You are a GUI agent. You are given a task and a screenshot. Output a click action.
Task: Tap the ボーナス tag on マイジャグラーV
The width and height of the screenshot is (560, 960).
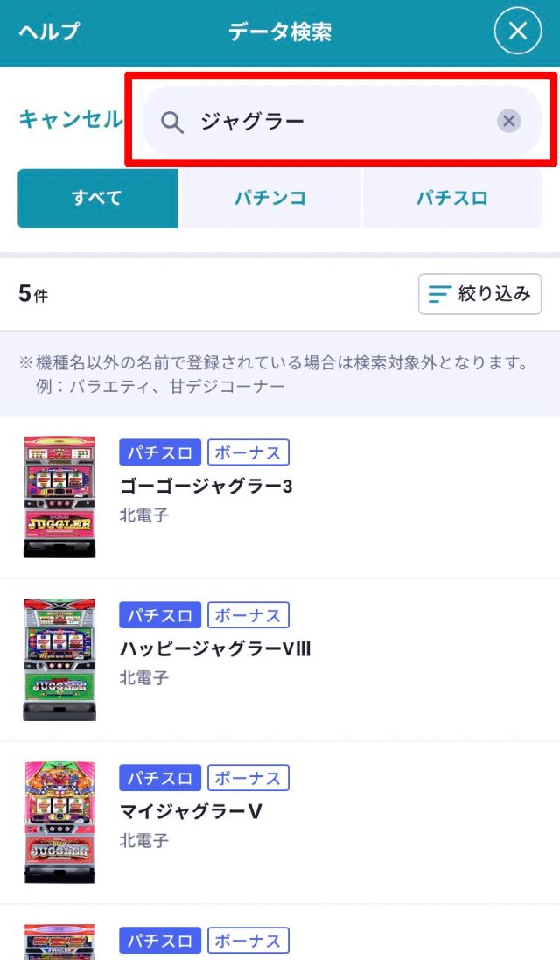[x=248, y=778]
